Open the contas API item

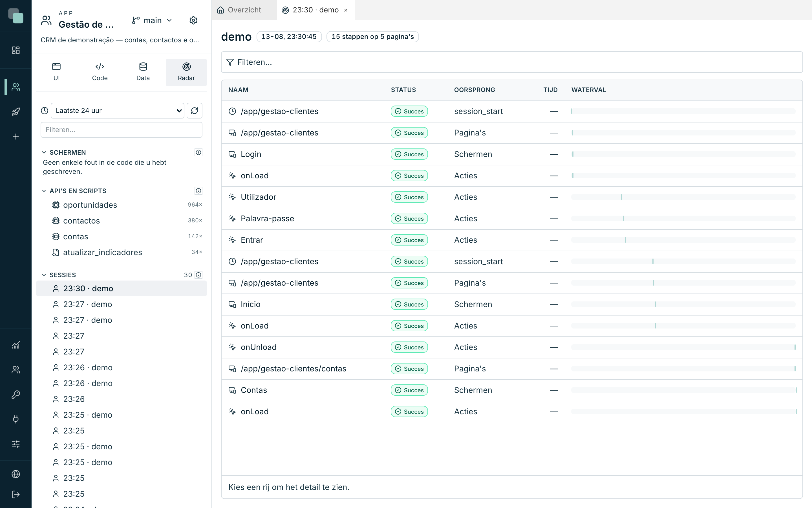[122, 237]
